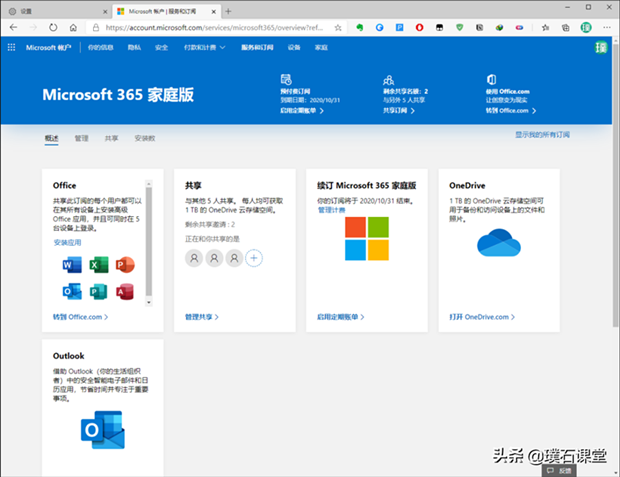The image size is (620, 477).
Task: Open 设备 in top navigation
Action: (294, 47)
